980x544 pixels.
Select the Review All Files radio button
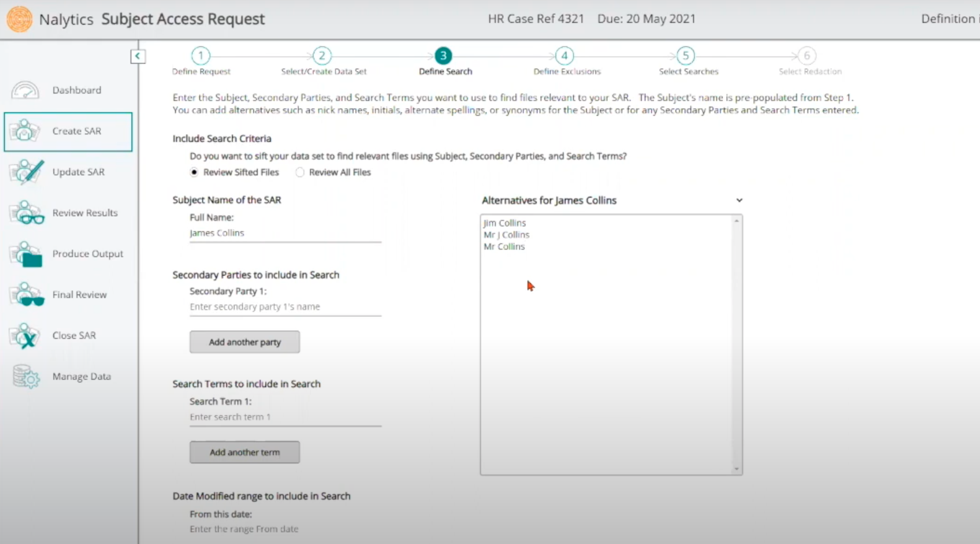[x=300, y=172]
